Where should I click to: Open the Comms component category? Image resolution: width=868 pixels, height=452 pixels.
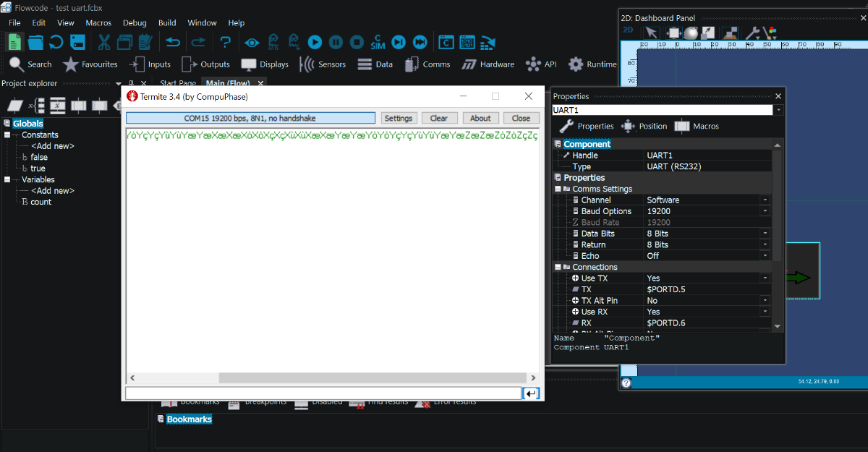pyautogui.click(x=427, y=64)
